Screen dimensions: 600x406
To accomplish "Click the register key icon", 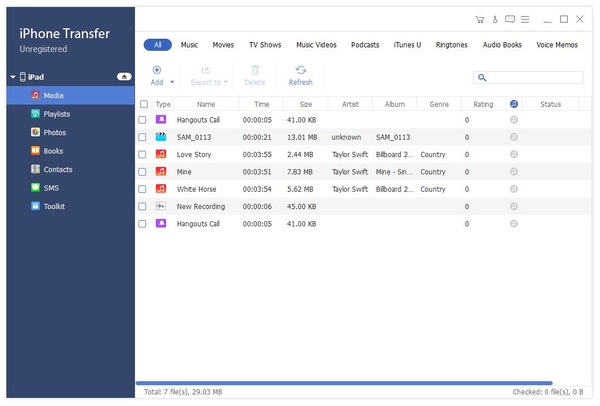I will point(495,19).
